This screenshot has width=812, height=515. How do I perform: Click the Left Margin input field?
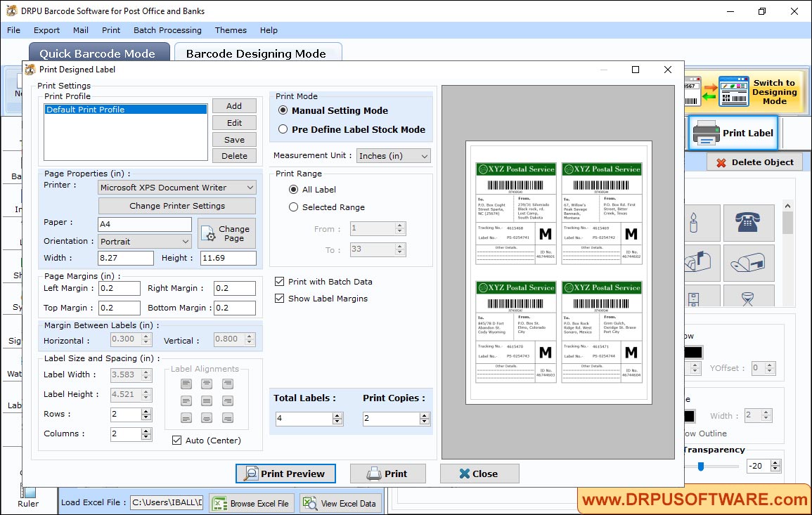pyautogui.click(x=120, y=288)
